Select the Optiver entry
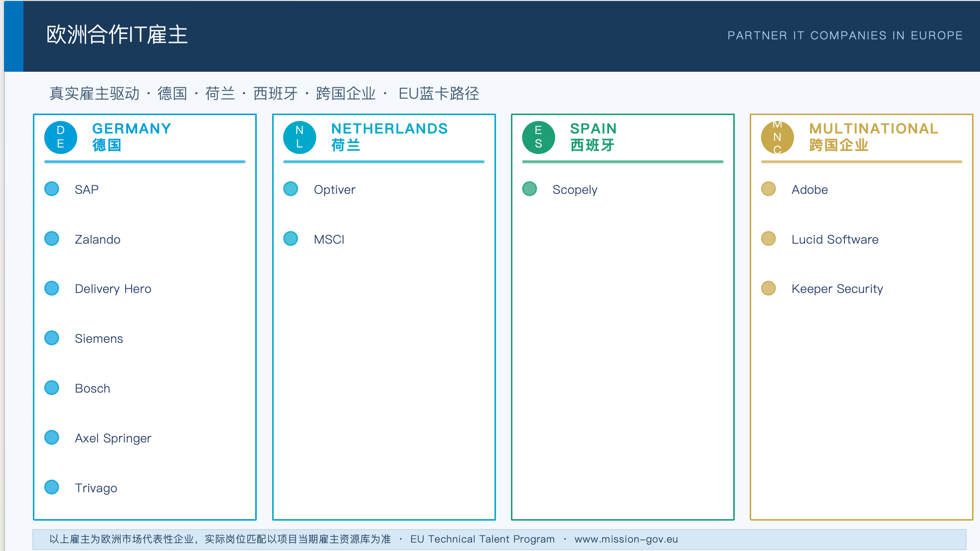 [334, 190]
